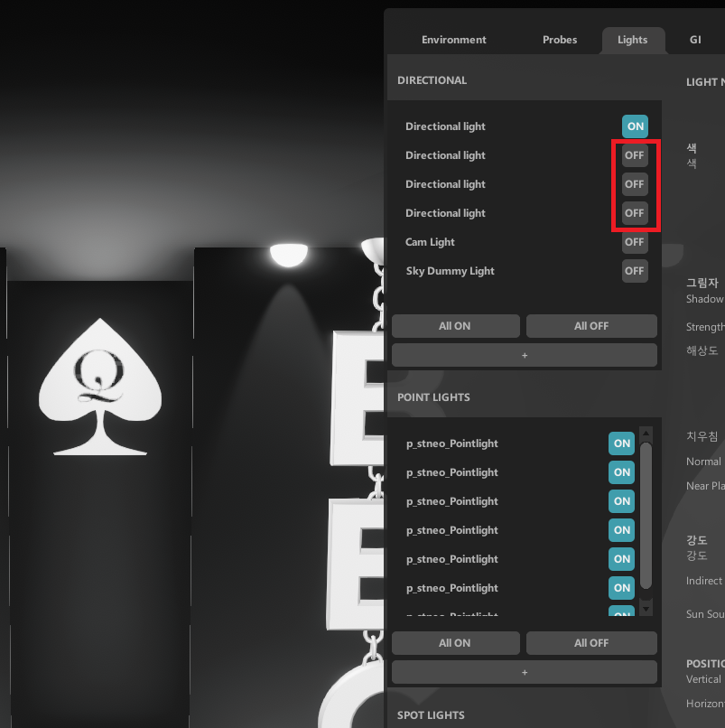Disable the third p_stneo_Pointlight ON toggle
This screenshot has width=725, height=728.
click(x=621, y=501)
